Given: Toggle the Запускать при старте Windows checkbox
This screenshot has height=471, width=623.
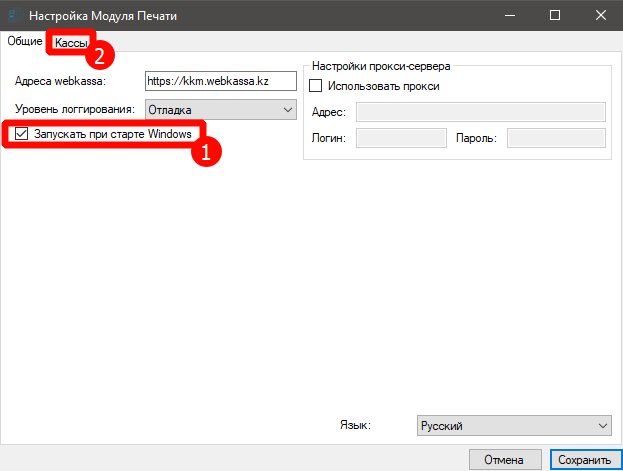Looking at the screenshot, I should click(22, 134).
